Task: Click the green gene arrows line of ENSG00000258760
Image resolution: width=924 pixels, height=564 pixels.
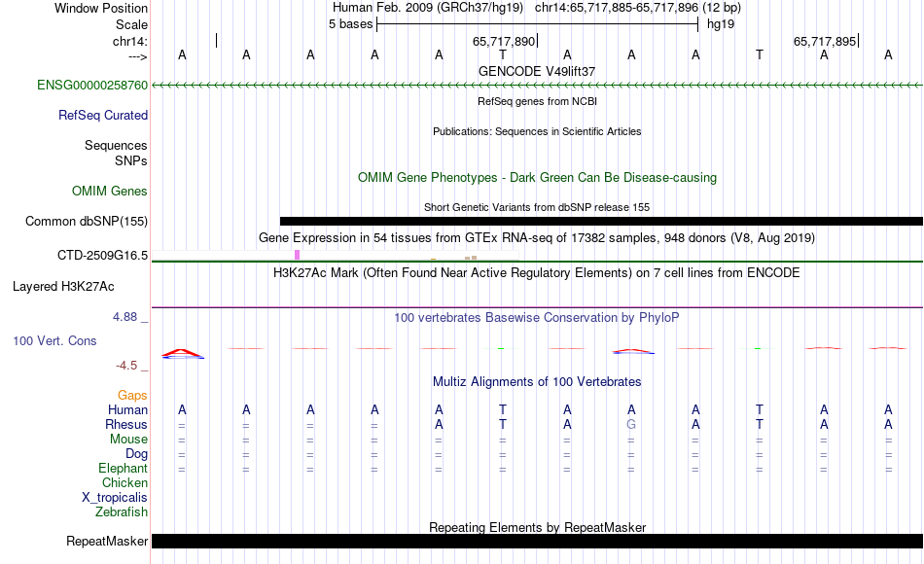Action: (537, 86)
